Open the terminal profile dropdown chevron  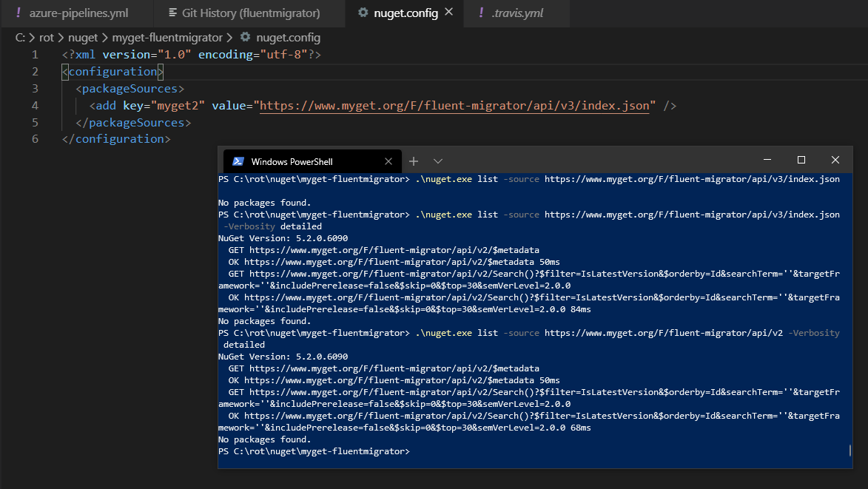(437, 161)
